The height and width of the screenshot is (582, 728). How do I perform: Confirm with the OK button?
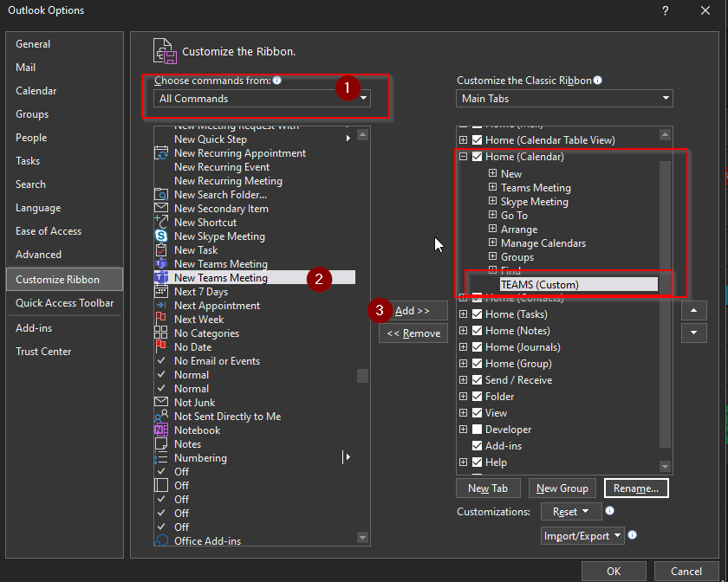point(614,572)
